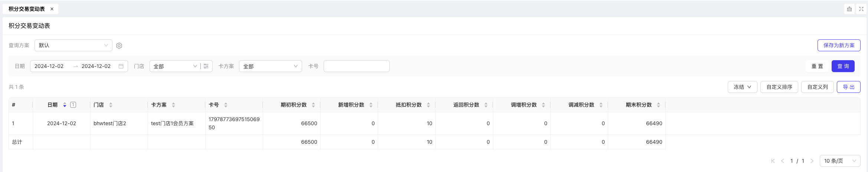Change the 10 条/页 page size

(840, 161)
